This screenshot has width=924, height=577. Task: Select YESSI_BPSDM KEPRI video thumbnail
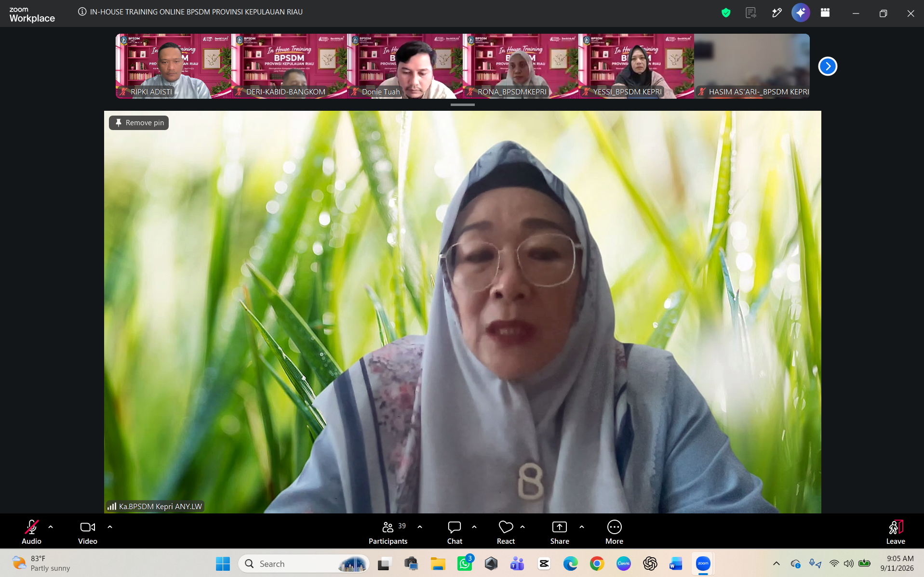[x=636, y=66]
